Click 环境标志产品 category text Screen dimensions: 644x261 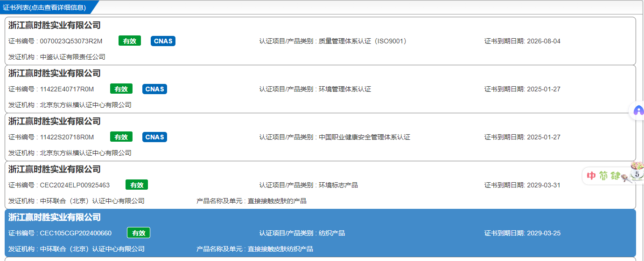coord(338,185)
